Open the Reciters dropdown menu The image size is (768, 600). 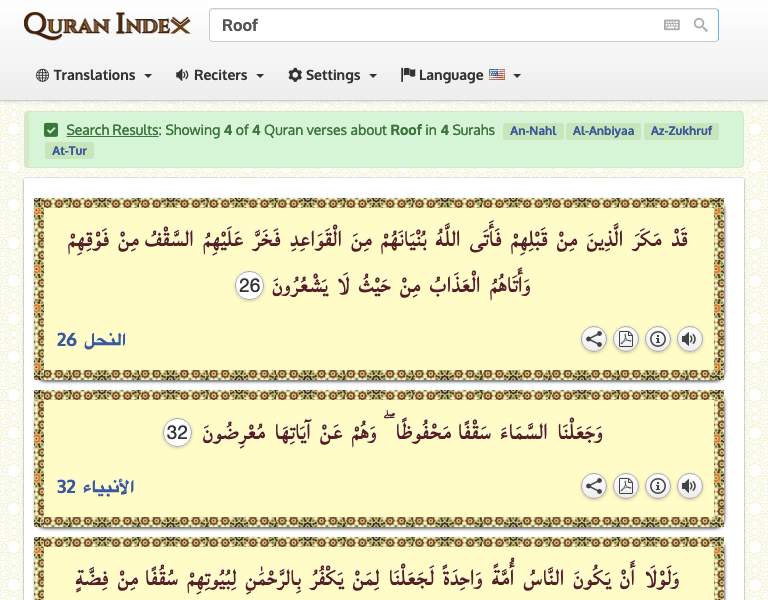coord(219,75)
